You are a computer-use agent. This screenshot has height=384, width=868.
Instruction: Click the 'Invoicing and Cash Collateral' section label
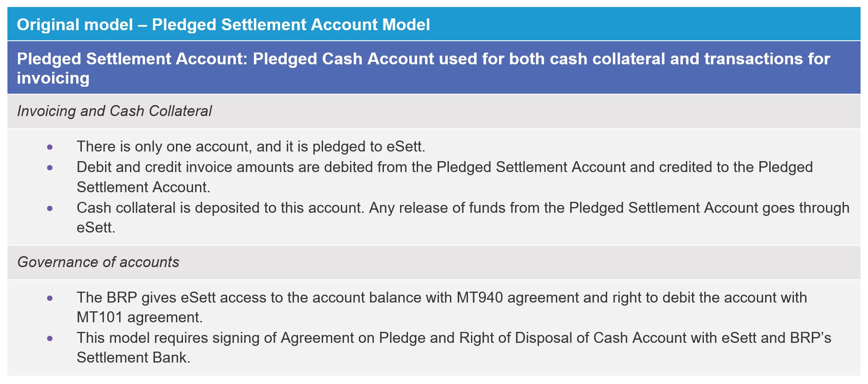114,111
